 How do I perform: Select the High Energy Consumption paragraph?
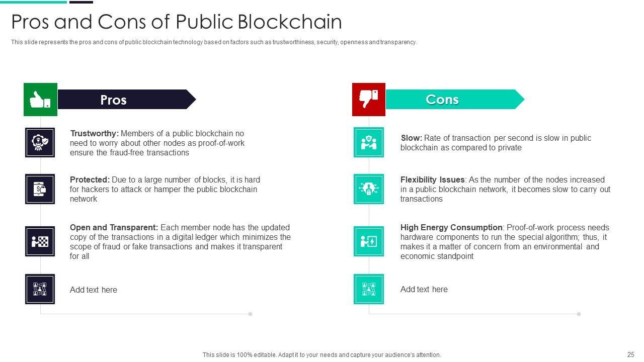(504, 242)
